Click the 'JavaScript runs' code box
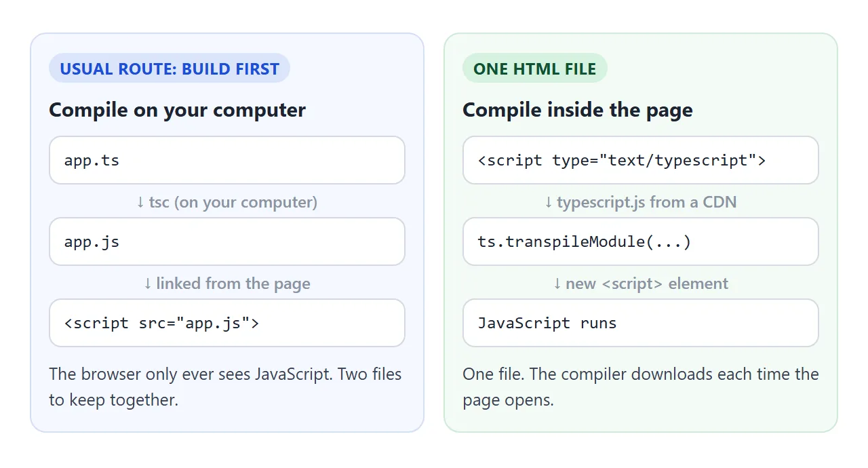 pos(641,323)
